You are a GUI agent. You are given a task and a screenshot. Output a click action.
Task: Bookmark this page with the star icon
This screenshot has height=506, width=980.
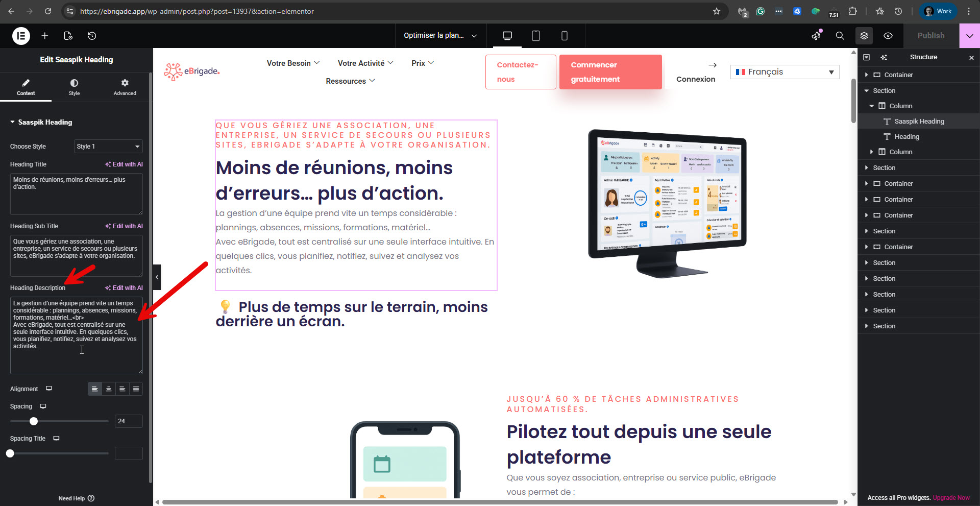[x=717, y=11]
